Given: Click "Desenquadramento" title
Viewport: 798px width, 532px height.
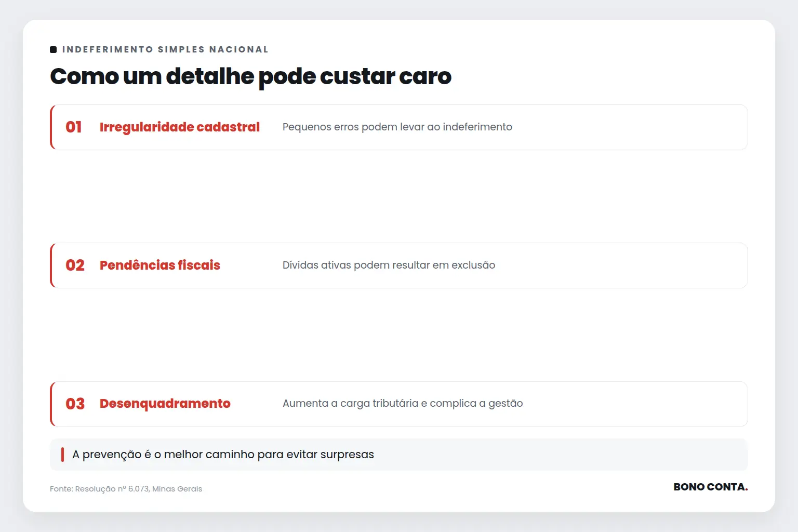Looking at the screenshot, I should coord(165,404).
